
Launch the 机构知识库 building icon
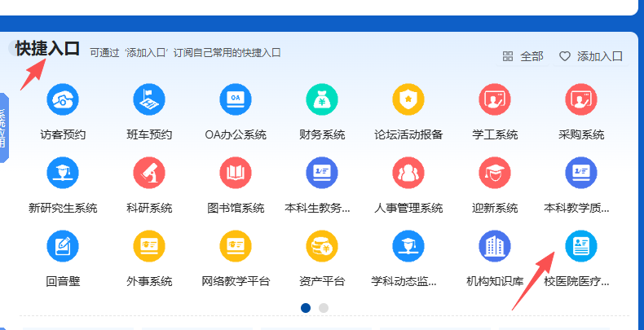pyautogui.click(x=495, y=246)
